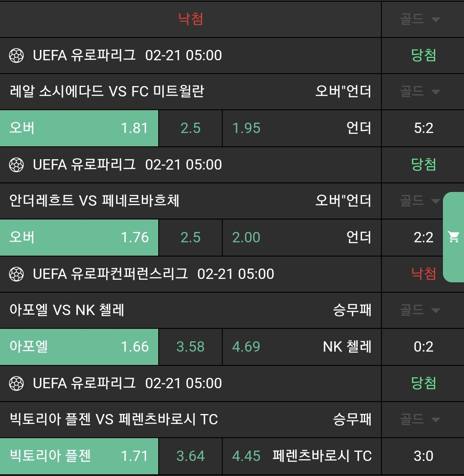Pick 페렌츠바로시 TC 4.45 away win

301,456
